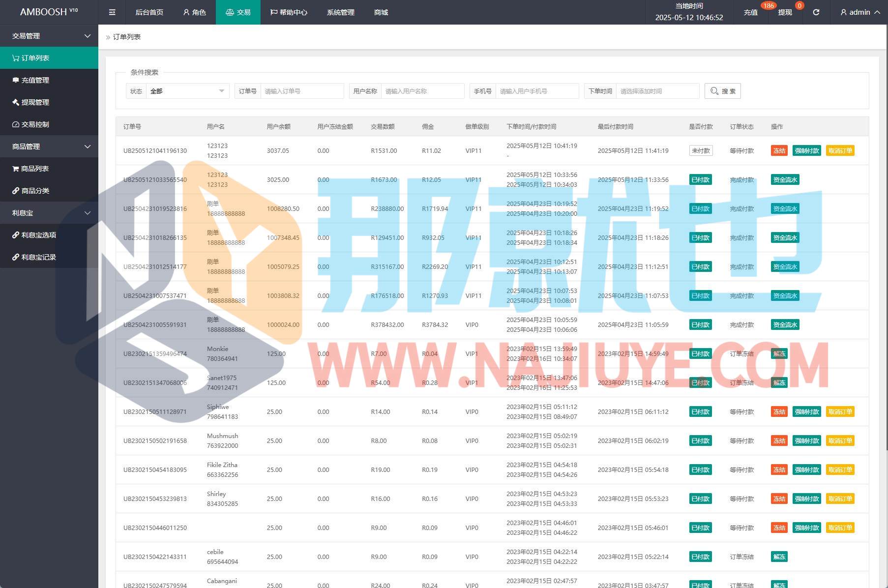Click the link icon beside 商品分类

(16, 191)
